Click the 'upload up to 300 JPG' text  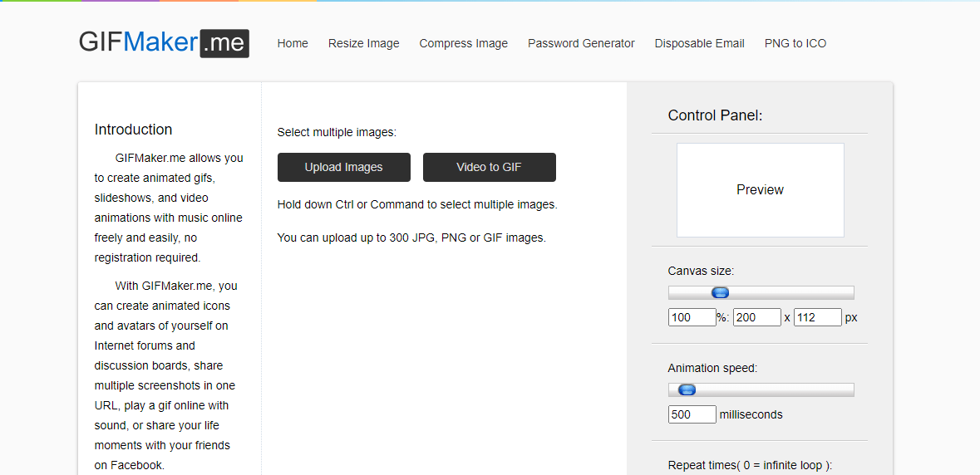pos(412,237)
